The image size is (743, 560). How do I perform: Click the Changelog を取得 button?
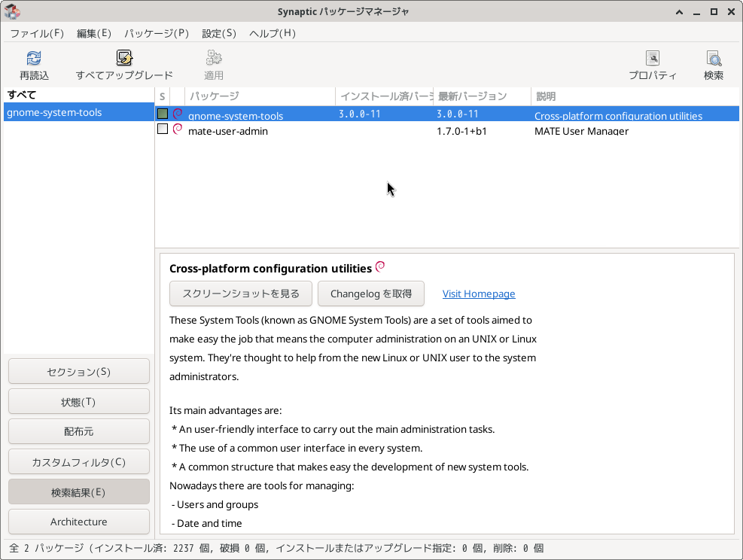click(371, 294)
